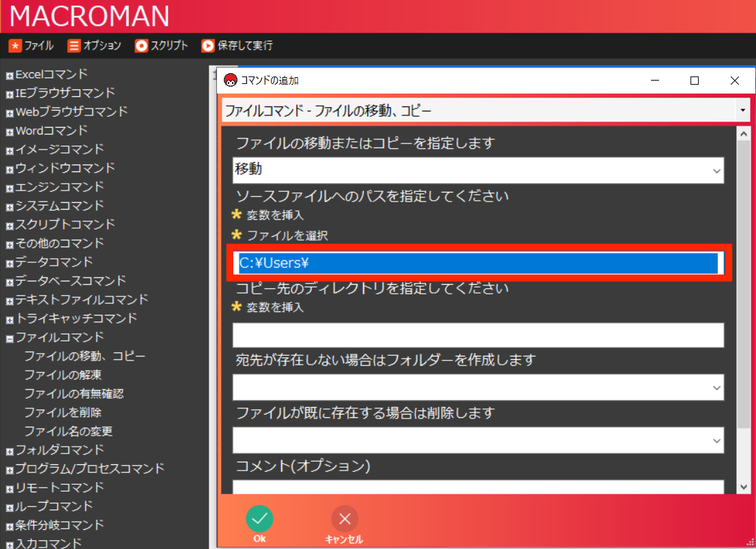Click 変数を挿入 under source file path
The height and width of the screenshot is (549, 756).
click(275, 215)
